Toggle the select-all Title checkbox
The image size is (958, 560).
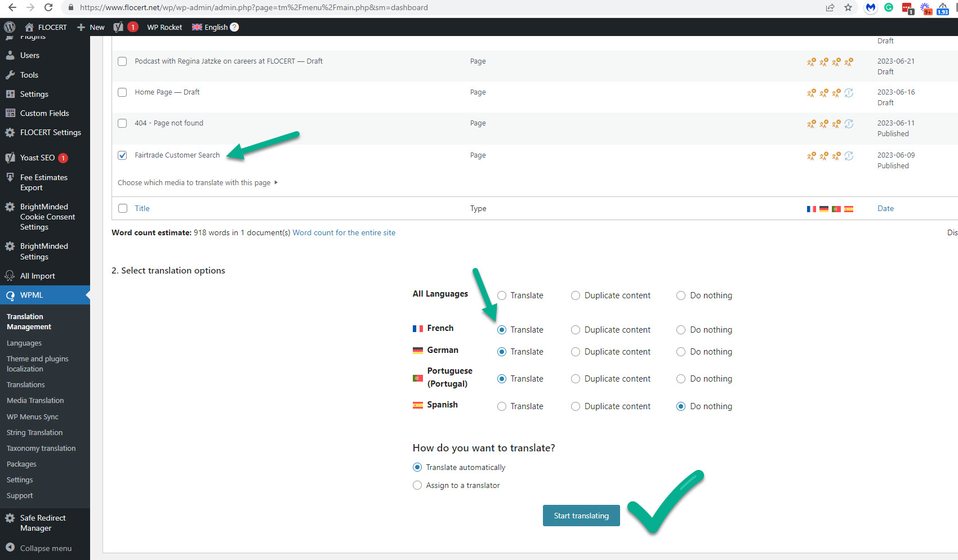coord(123,208)
